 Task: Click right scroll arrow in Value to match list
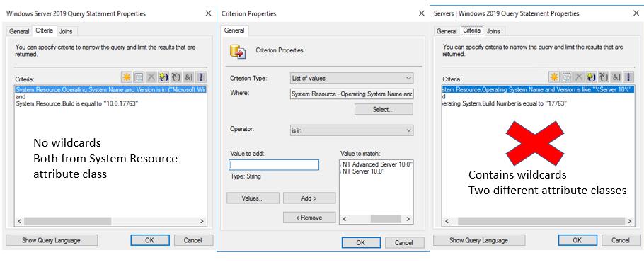click(x=408, y=219)
